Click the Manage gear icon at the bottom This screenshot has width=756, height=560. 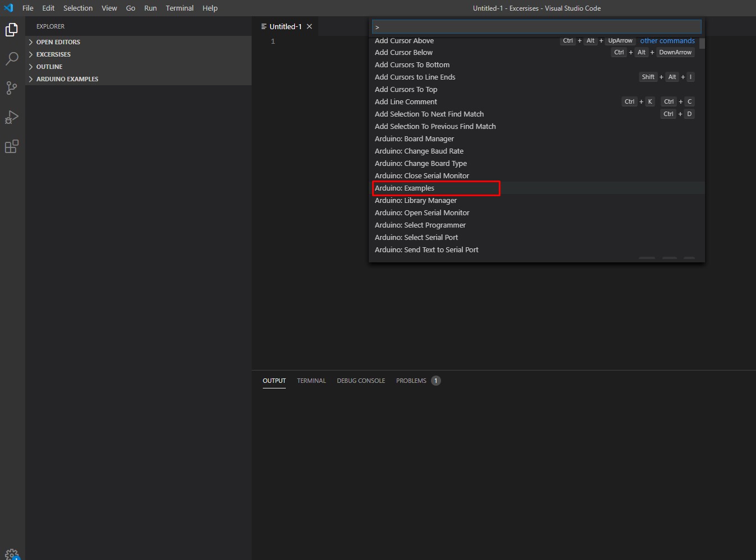pos(12,553)
